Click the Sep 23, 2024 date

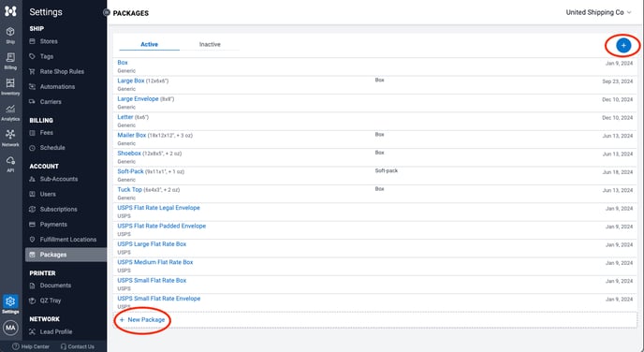tap(617, 81)
